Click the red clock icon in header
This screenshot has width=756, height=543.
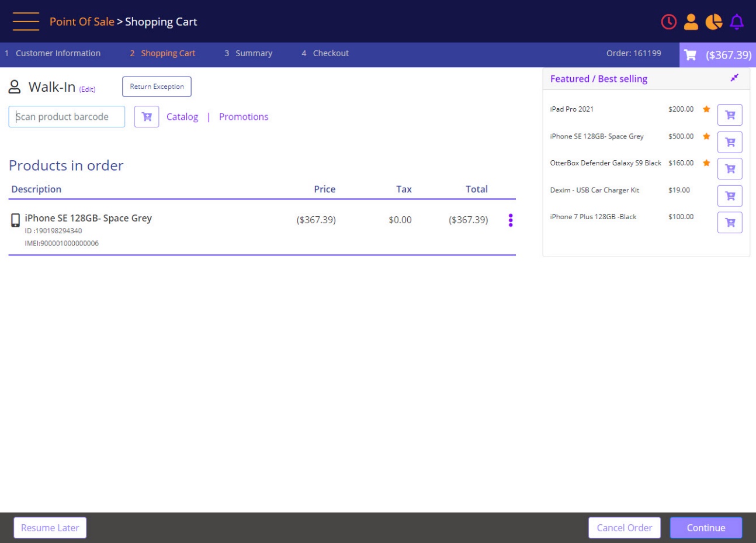(x=668, y=22)
